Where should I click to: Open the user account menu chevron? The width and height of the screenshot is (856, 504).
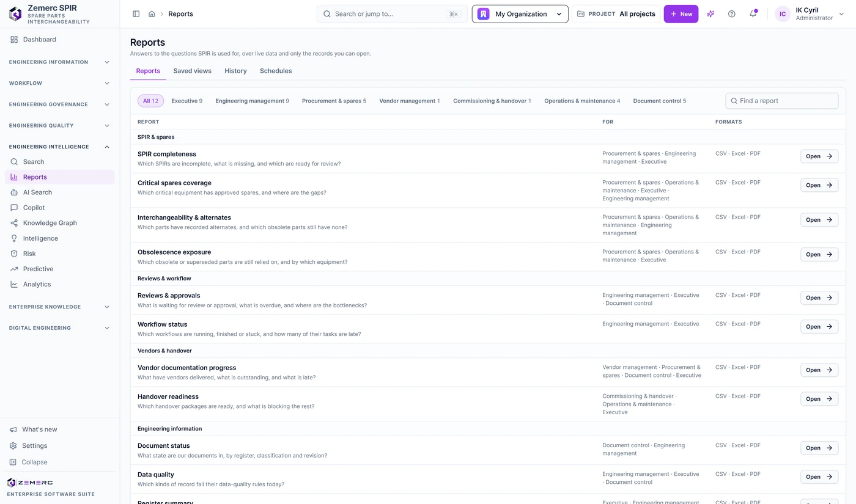841,14
